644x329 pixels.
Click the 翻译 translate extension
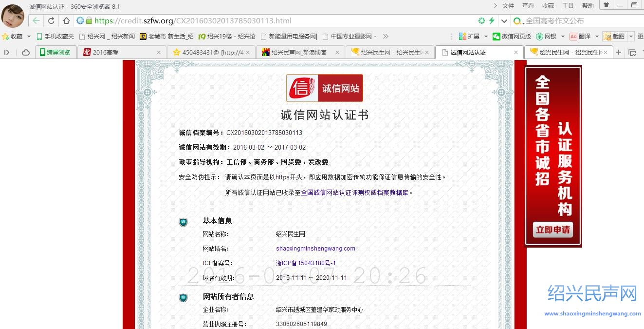[x=580, y=37]
